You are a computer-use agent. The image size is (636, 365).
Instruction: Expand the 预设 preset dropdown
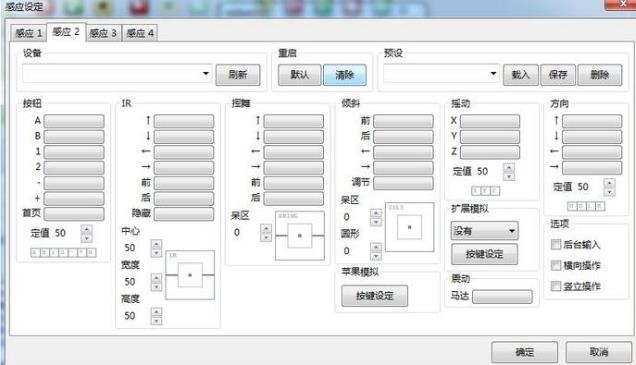(441, 73)
